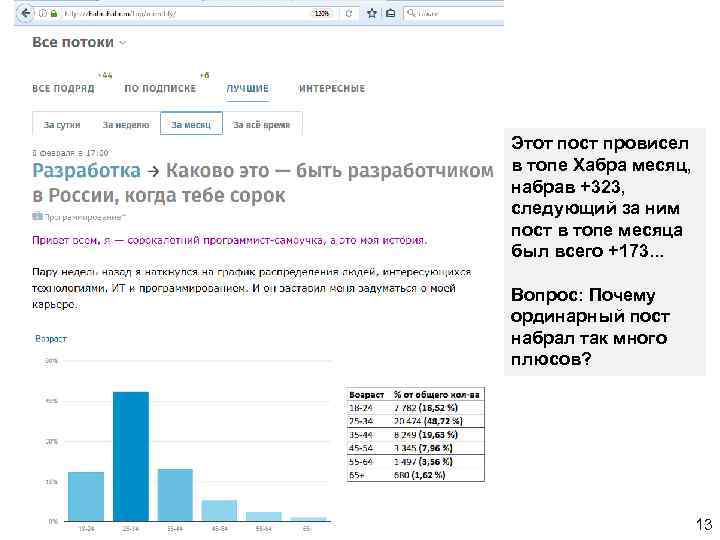Open the 'Разработка' hub link
The width and height of the screenshot is (720, 540).
(86, 170)
